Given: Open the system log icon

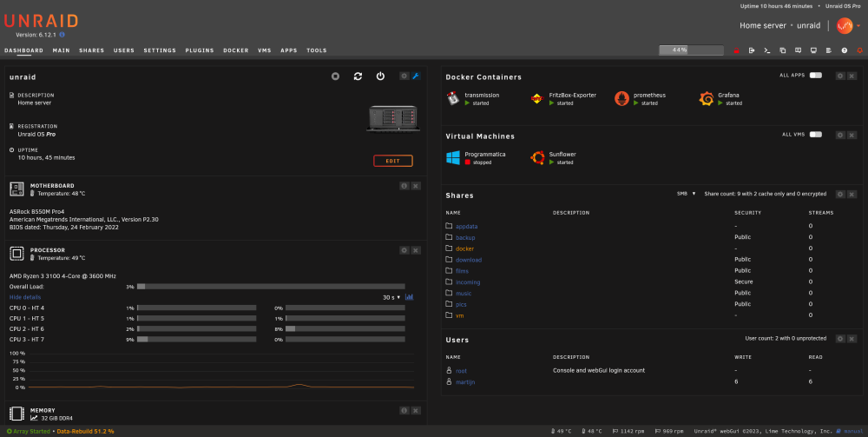Looking at the screenshot, I should click(829, 50).
